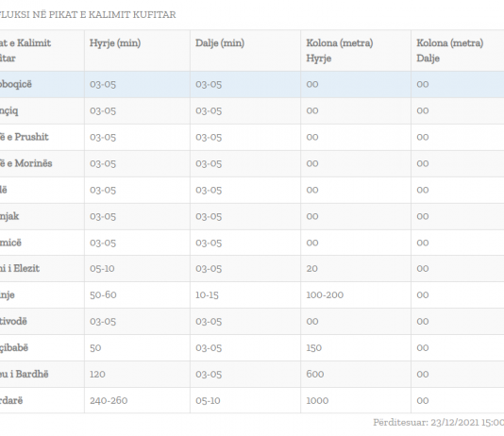Viewport: 504px width, 436px height.
Task: Select the '1000' column length cell
Action: click(317, 401)
